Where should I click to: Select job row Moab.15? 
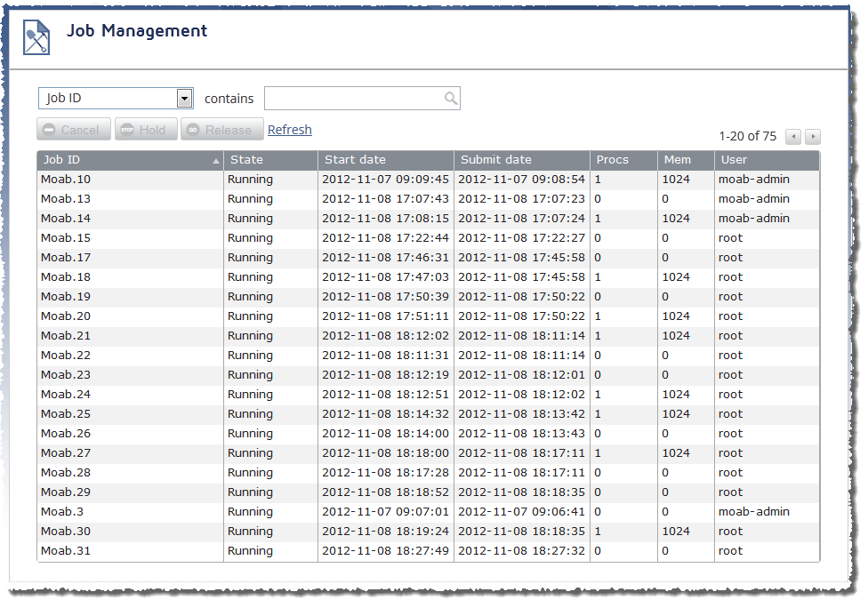tap(429, 238)
